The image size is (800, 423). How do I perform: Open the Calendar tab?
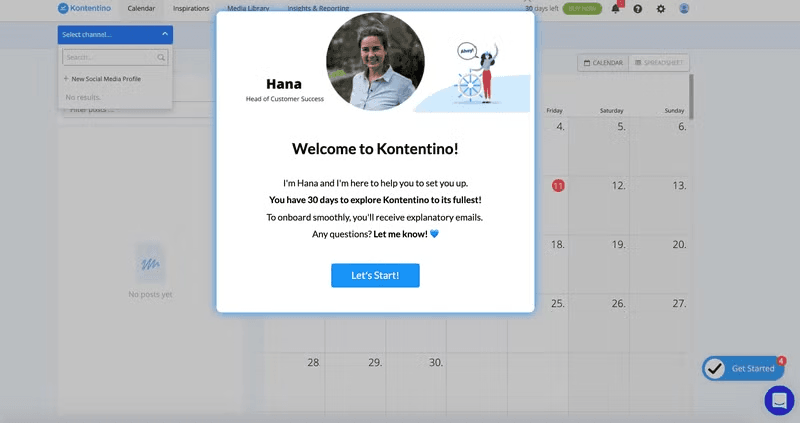pyautogui.click(x=141, y=8)
